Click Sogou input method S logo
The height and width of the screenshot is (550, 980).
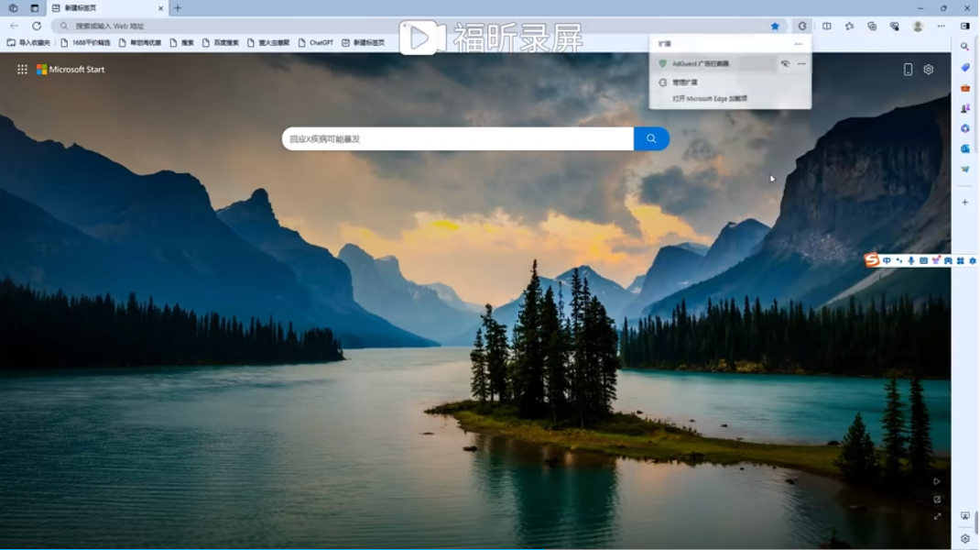pos(872,260)
